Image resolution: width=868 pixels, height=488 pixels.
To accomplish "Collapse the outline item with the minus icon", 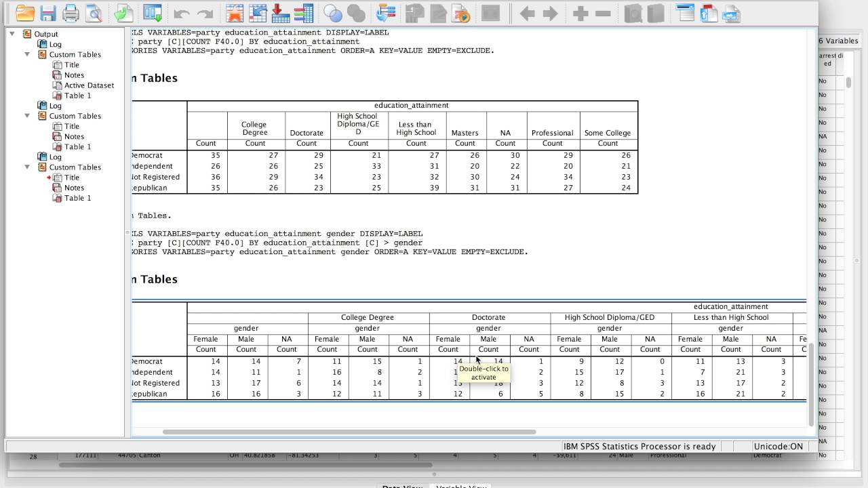I will coord(603,14).
